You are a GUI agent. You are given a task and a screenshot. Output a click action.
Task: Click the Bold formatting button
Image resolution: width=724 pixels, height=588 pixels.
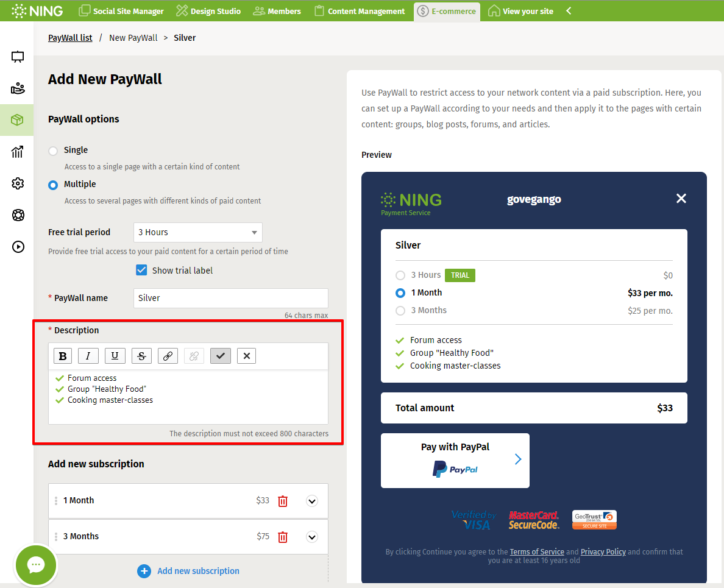pos(62,356)
